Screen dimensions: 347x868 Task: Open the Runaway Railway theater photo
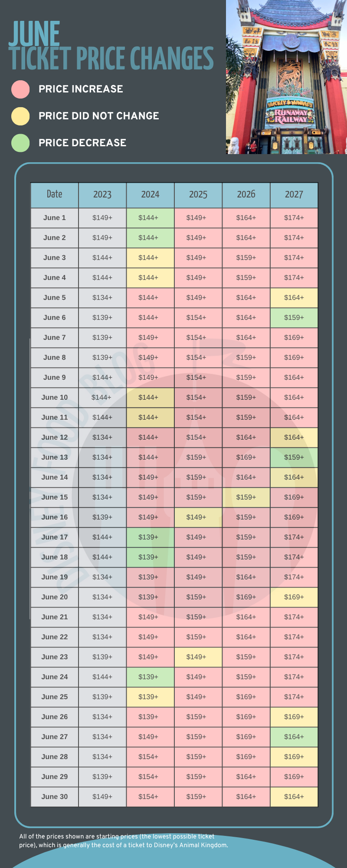point(286,77)
